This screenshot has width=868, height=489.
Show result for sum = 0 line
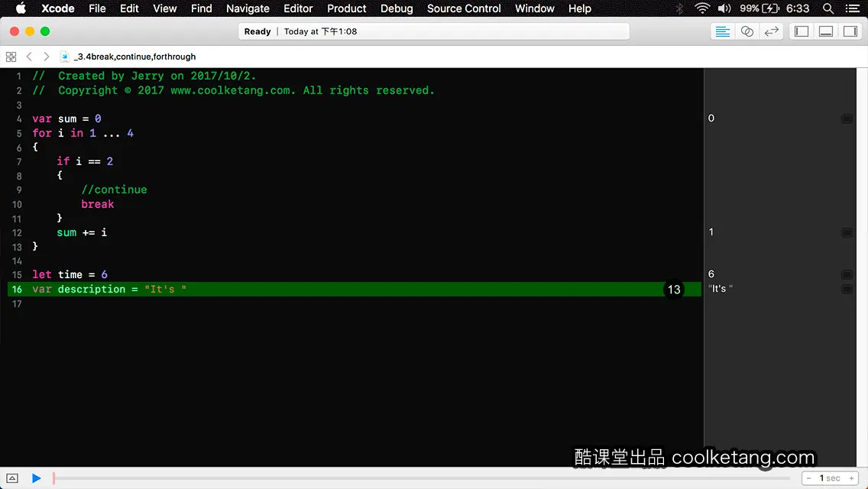pos(847,118)
